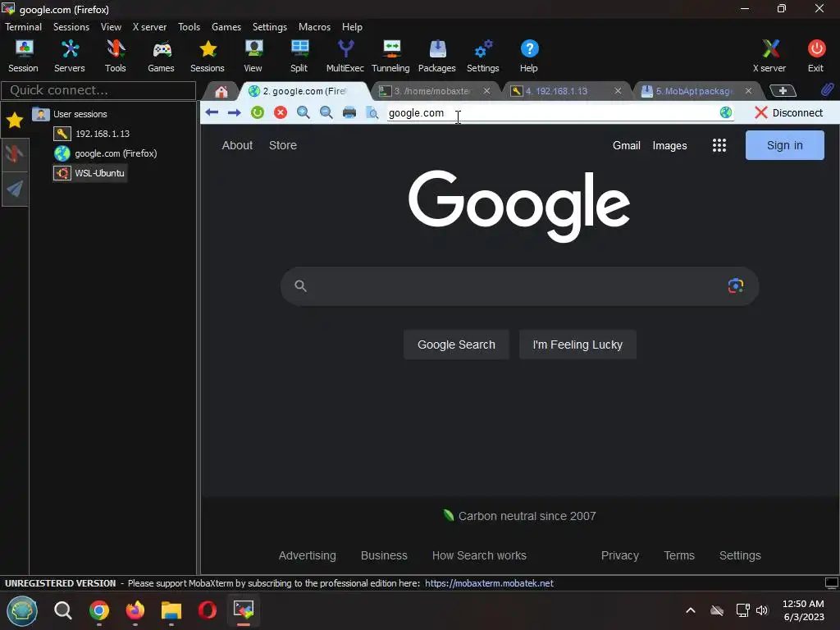The image size is (840, 630).
Task: Click the Disconnect button
Action: [x=788, y=112]
